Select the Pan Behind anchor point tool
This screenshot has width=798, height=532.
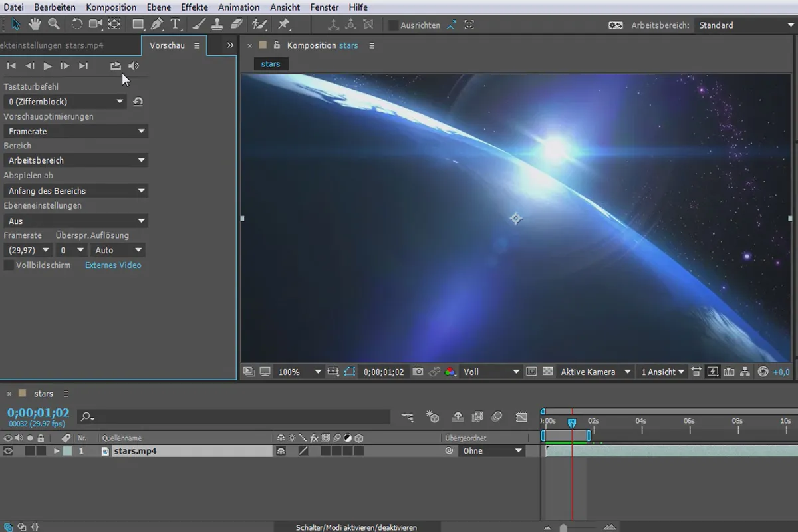(114, 25)
